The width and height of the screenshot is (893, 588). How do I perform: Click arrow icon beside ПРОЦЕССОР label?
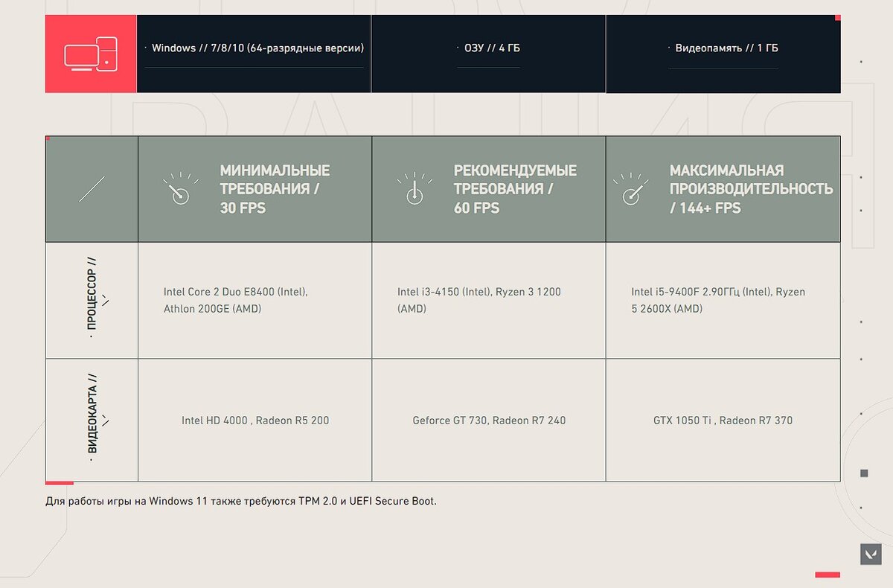pyautogui.click(x=105, y=301)
